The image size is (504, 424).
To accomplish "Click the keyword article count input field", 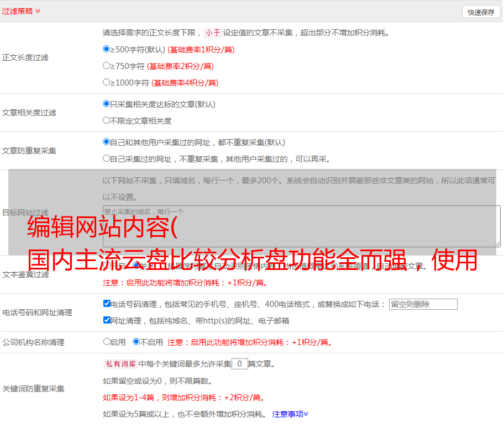I will [239, 364].
